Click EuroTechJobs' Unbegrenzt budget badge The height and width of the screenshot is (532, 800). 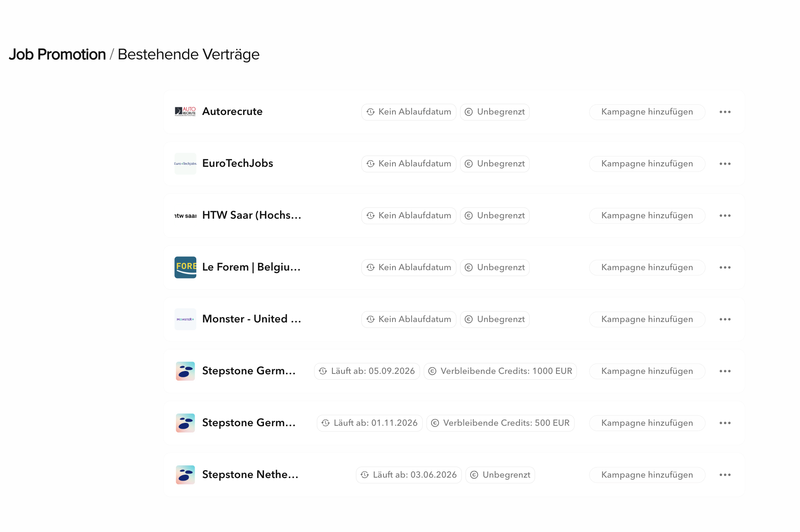495,164
